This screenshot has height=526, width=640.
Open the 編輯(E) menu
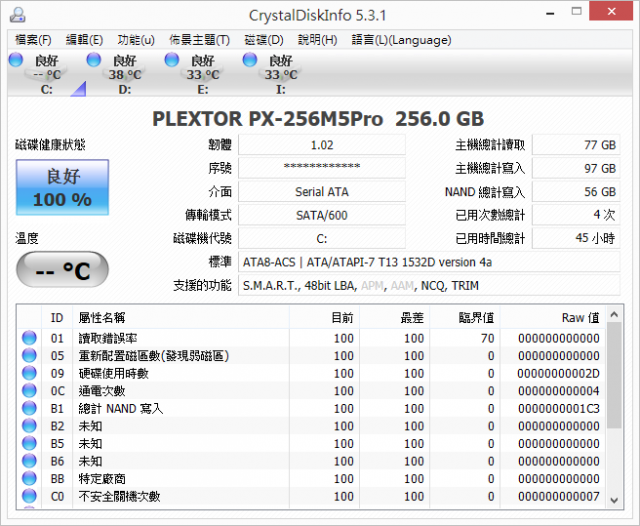click(84, 40)
